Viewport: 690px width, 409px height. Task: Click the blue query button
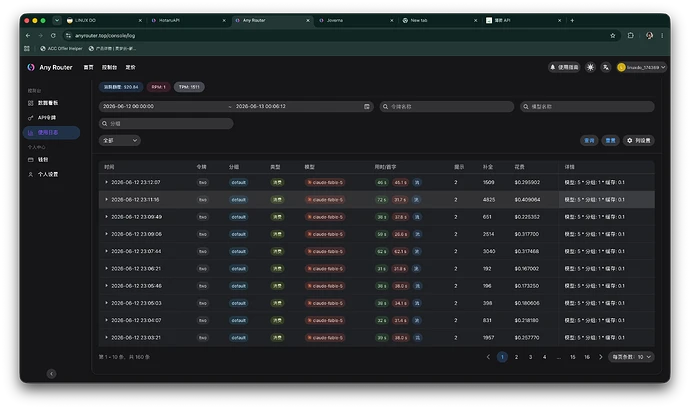589,140
